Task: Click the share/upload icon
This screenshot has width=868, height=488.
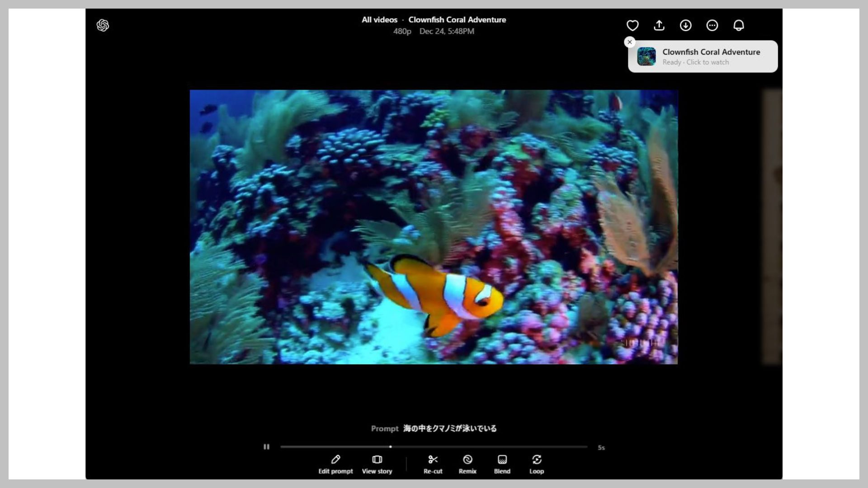Action: pyautogui.click(x=659, y=25)
